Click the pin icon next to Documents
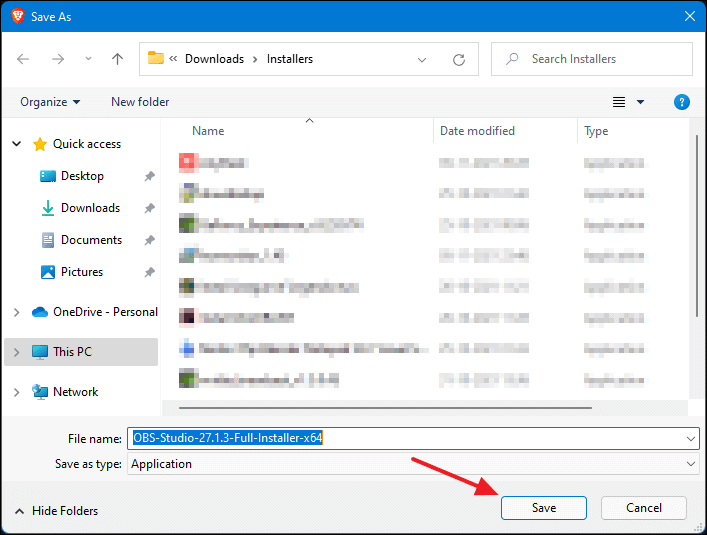 149,240
